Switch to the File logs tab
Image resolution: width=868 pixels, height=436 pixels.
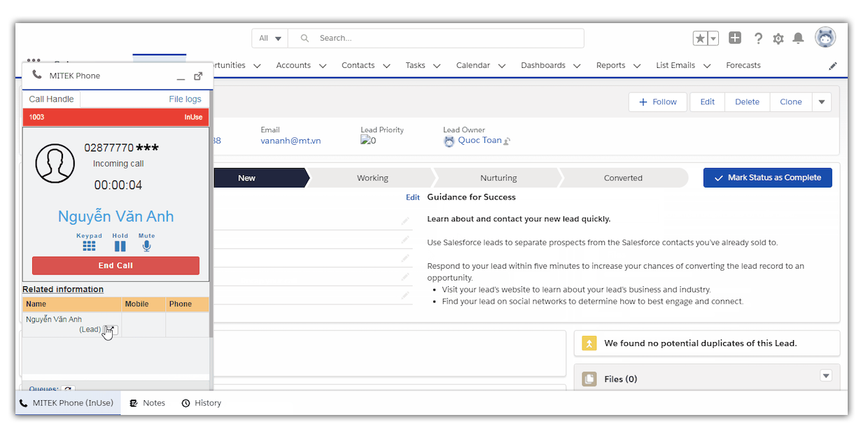pyautogui.click(x=185, y=99)
